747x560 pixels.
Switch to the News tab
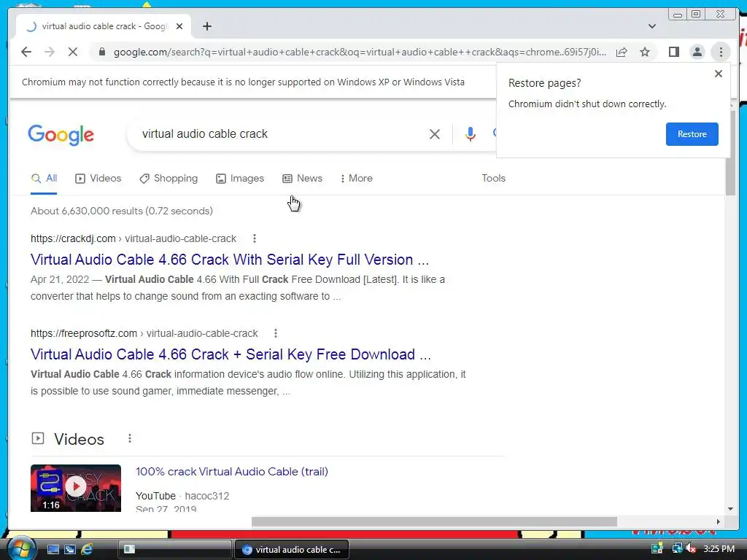(x=303, y=179)
